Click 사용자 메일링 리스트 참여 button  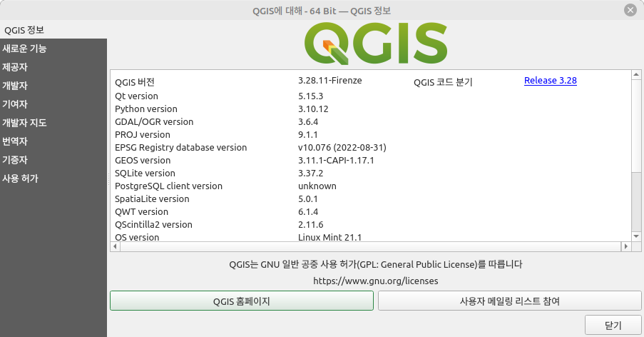point(510,301)
